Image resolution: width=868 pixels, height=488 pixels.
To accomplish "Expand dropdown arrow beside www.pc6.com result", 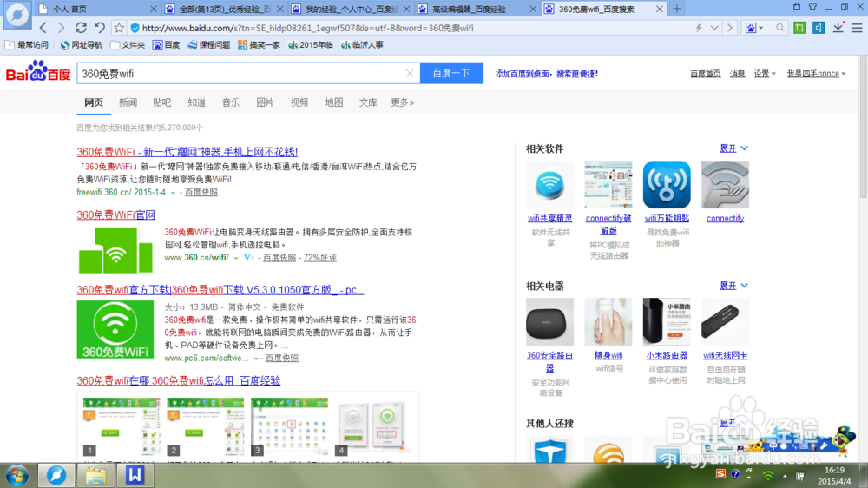I will [256, 359].
